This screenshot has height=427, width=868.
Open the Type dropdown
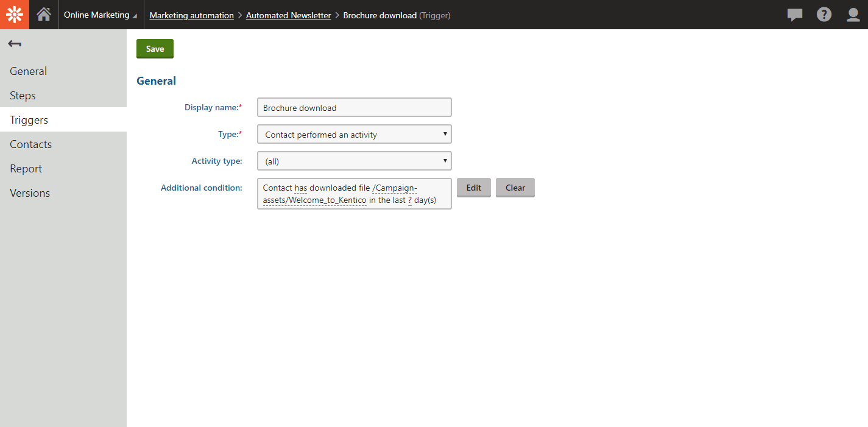[x=355, y=134]
